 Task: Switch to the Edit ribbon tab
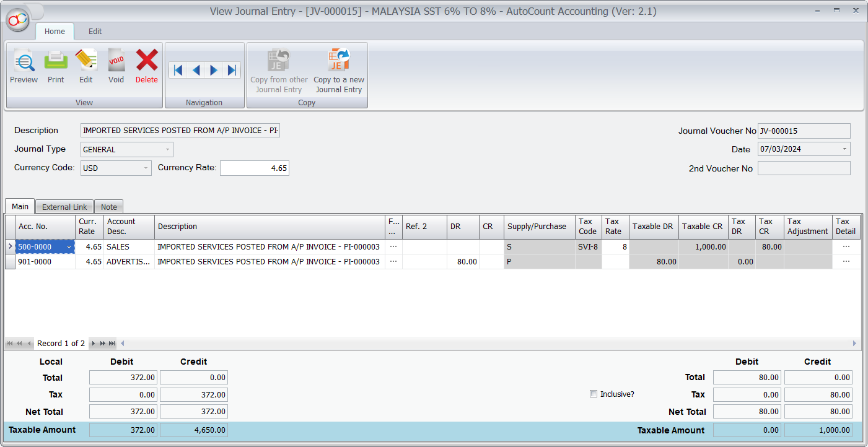click(95, 32)
